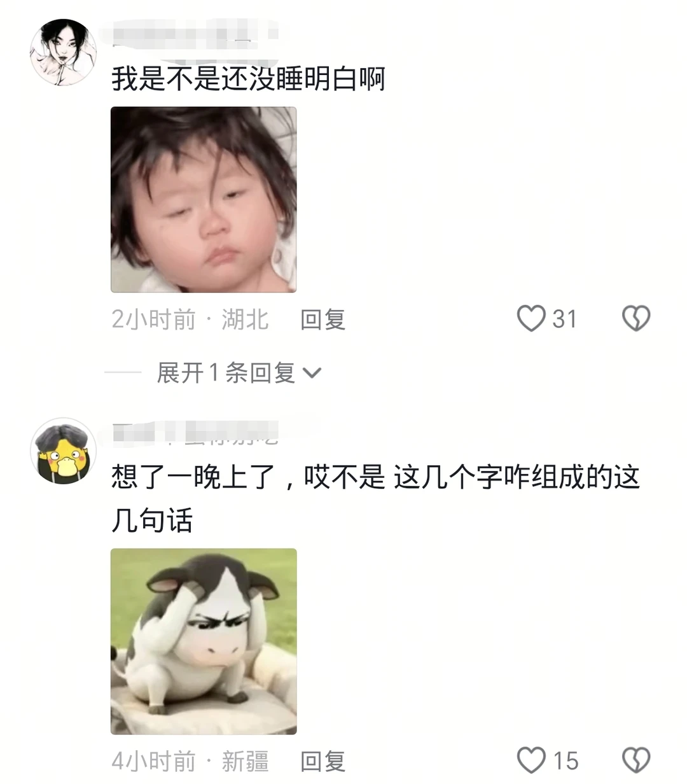Select comment text 想了一晚上了
The image size is (687, 784).
(193, 477)
